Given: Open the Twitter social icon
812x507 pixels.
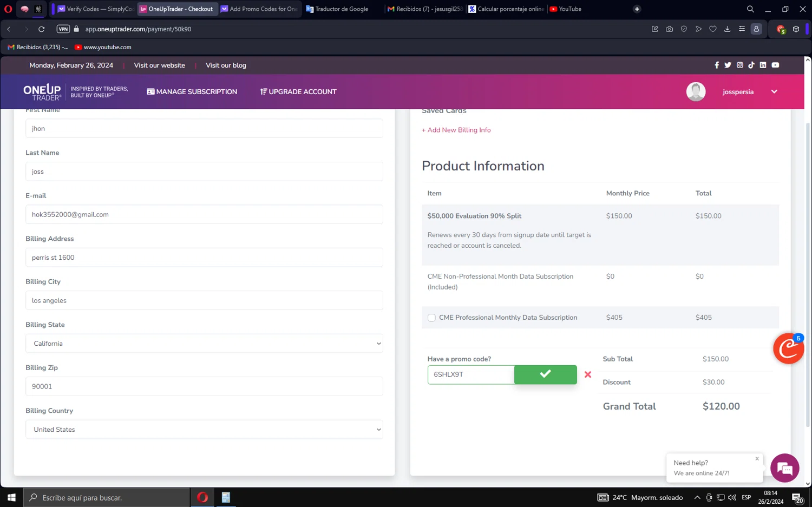Looking at the screenshot, I should (x=728, y=65).
